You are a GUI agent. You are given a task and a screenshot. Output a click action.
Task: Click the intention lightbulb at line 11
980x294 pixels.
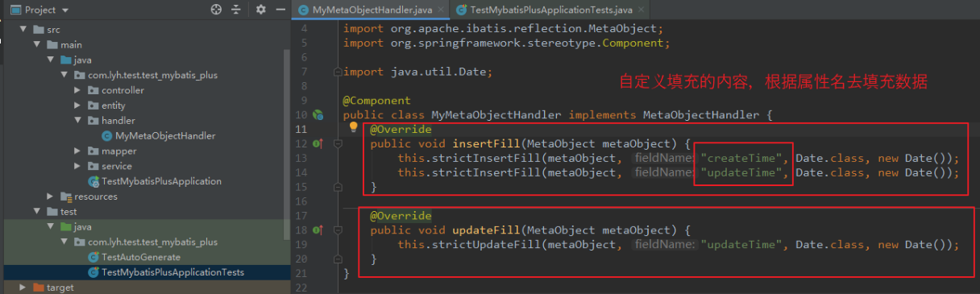pyautogui.click(x=353, y=127)
